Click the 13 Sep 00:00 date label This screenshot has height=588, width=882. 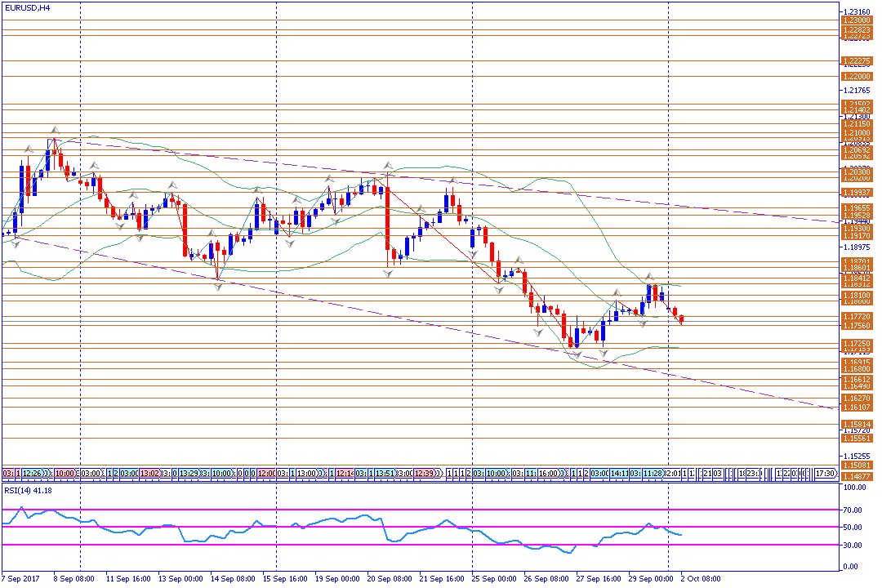pyautogui.click(x=180, y=578)
